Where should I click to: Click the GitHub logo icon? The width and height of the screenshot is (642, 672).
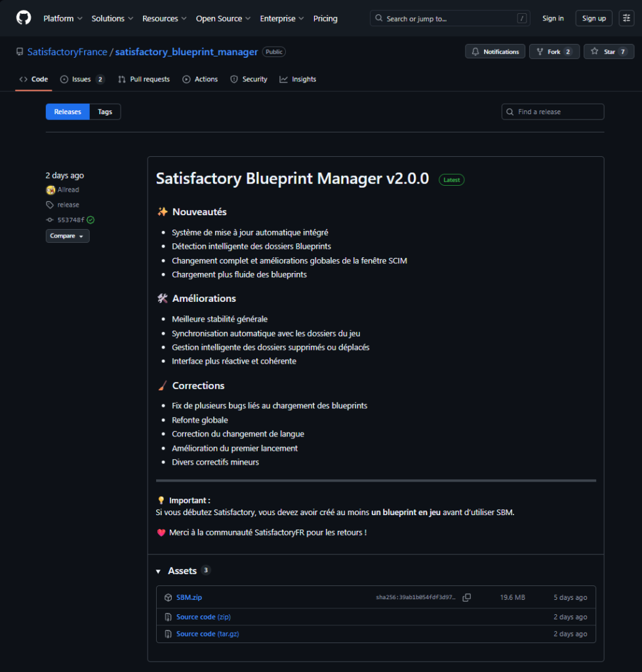click(x=24, y=18)
